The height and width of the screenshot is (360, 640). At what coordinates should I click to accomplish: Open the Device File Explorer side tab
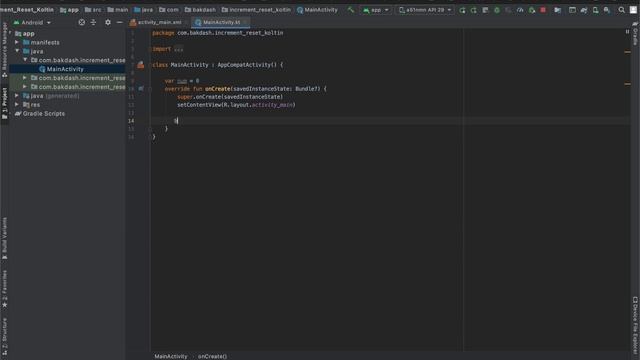[x=636, y=325]
